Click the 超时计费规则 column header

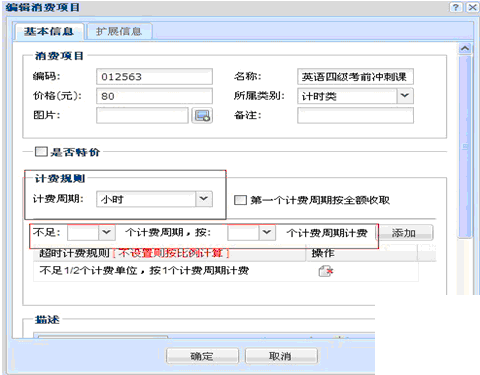click(169, 253)
